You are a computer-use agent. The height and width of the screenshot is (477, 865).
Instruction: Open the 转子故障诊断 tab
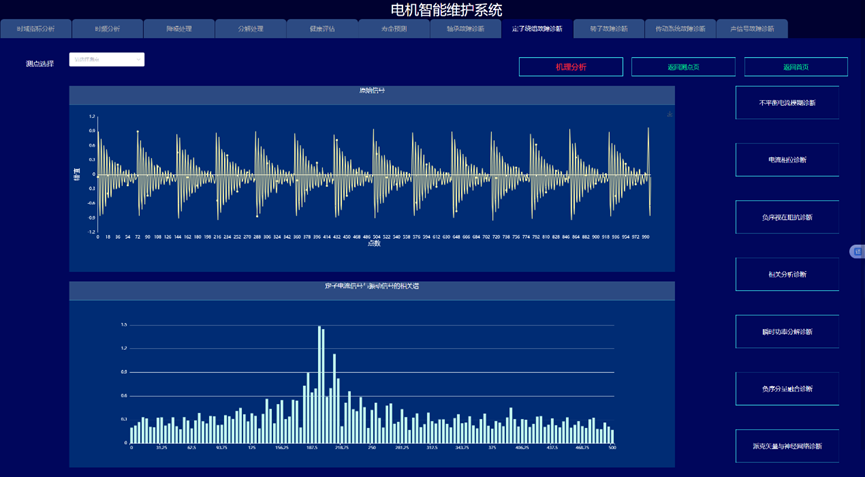(609, 29)
